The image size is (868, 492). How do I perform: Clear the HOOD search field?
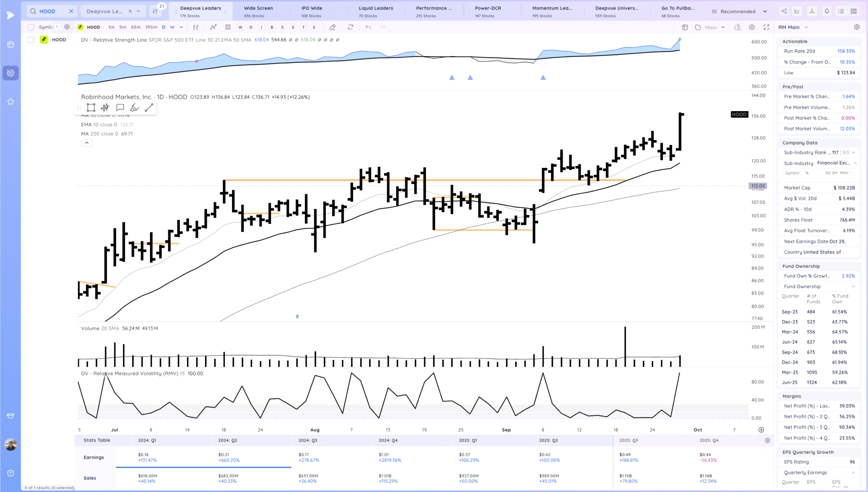tap(71, 11)
